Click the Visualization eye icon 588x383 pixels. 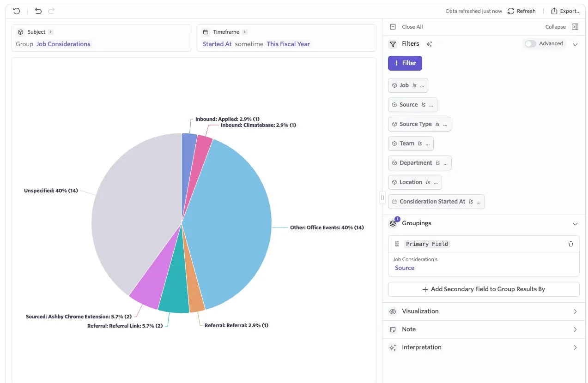[x=393, y=311]
